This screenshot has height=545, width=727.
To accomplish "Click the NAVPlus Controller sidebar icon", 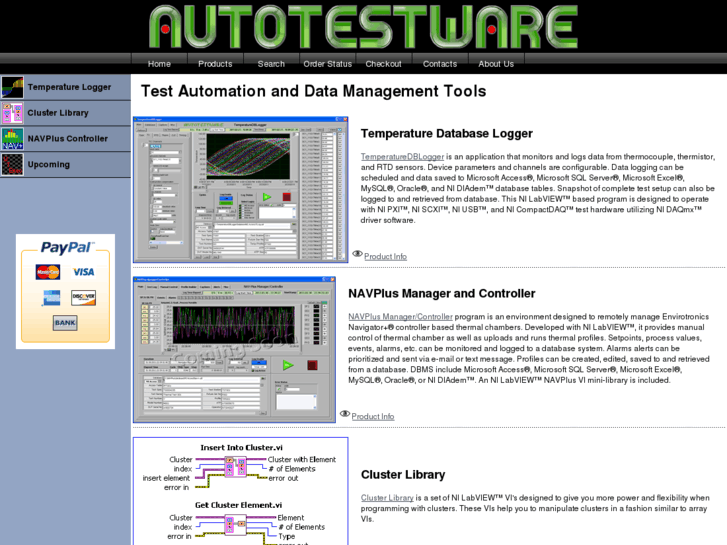I will pyautogui.click(x=12, y=139).
